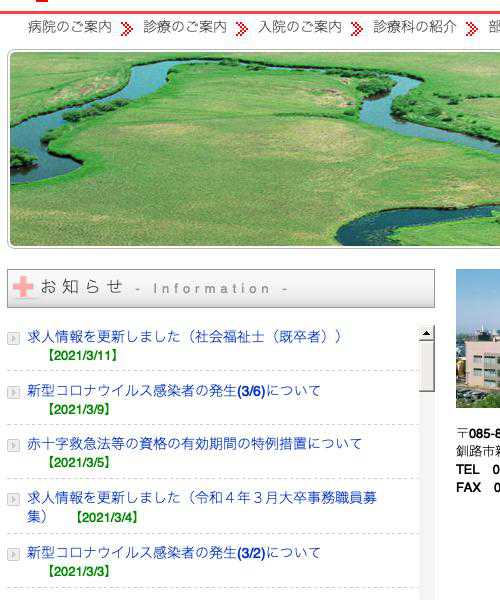Click the date 【2021/3/5】
Screen dimensions: 500x600
79,463
